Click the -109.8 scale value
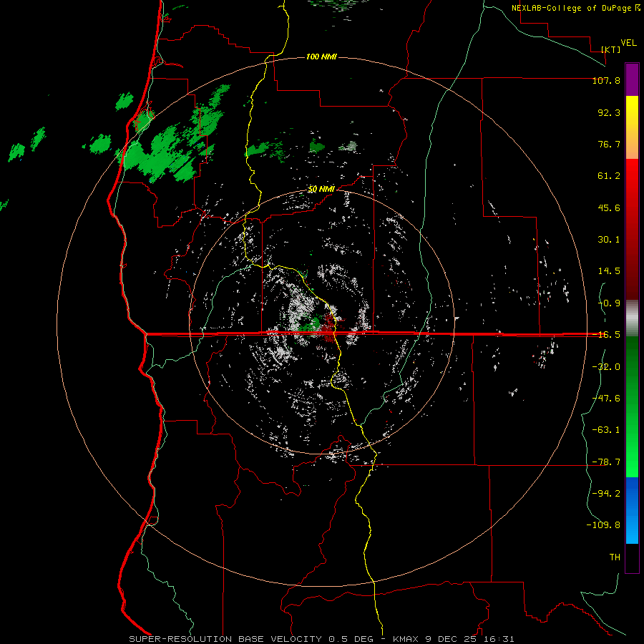This screenshot has height=644, width=644. click(x=603, y=525)
